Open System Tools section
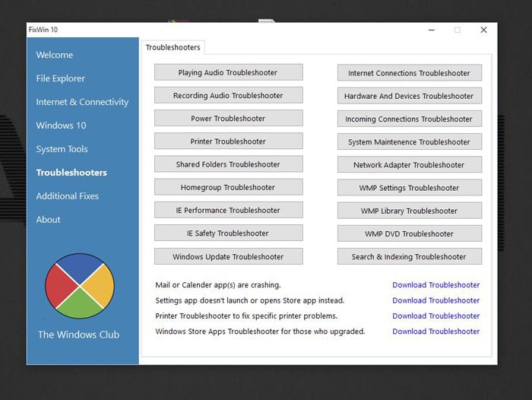 (x=62, y=149)
